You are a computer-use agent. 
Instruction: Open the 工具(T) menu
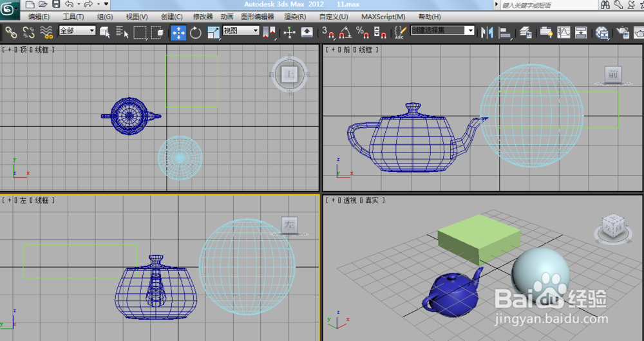click(73, 17)
